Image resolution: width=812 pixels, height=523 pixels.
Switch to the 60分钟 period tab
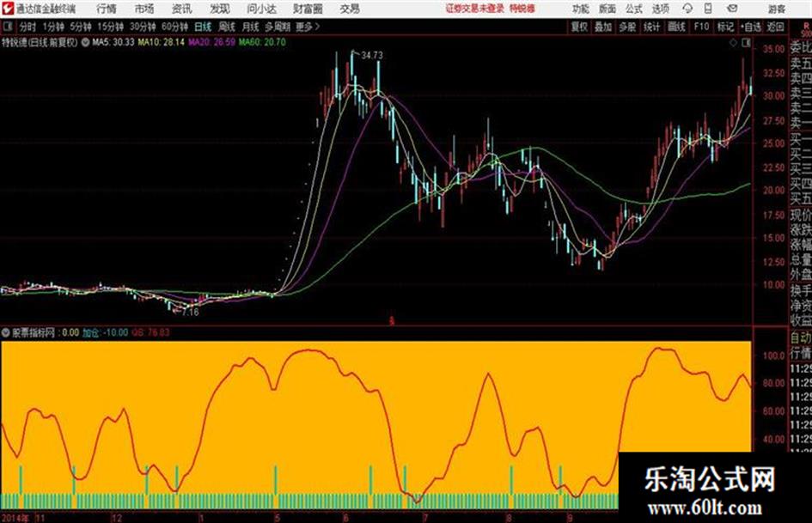[x=174, y=27]
